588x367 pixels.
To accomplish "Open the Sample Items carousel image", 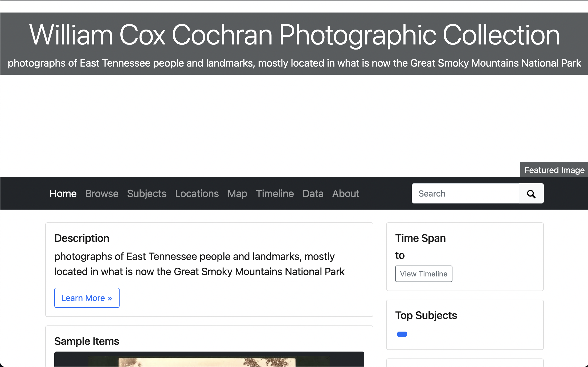I will tap(209, 359).
